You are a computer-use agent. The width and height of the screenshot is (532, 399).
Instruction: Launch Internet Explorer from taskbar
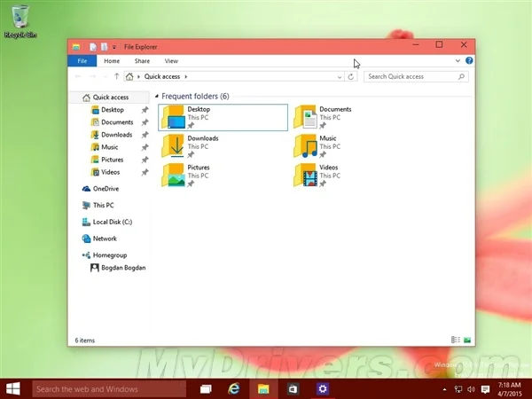click(x=234, y=389)
